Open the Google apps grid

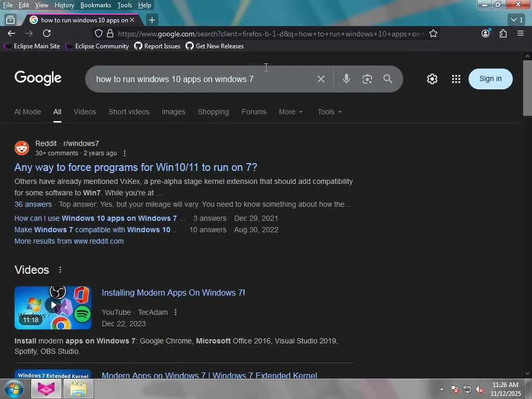click(x=456, y=79)
